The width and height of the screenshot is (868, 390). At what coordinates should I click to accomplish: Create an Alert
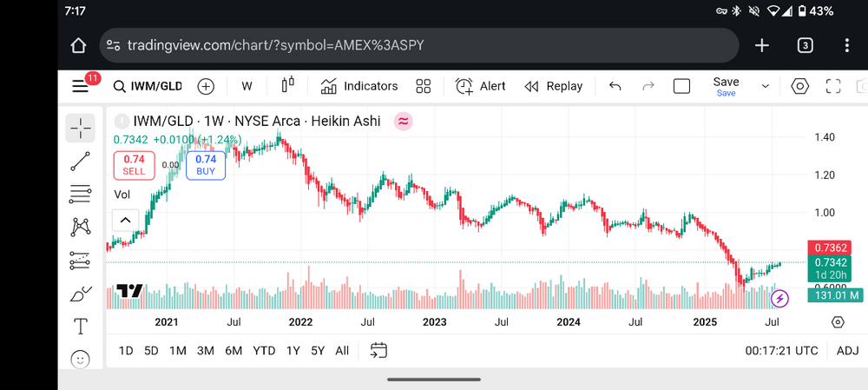click(x=481, y=86)
